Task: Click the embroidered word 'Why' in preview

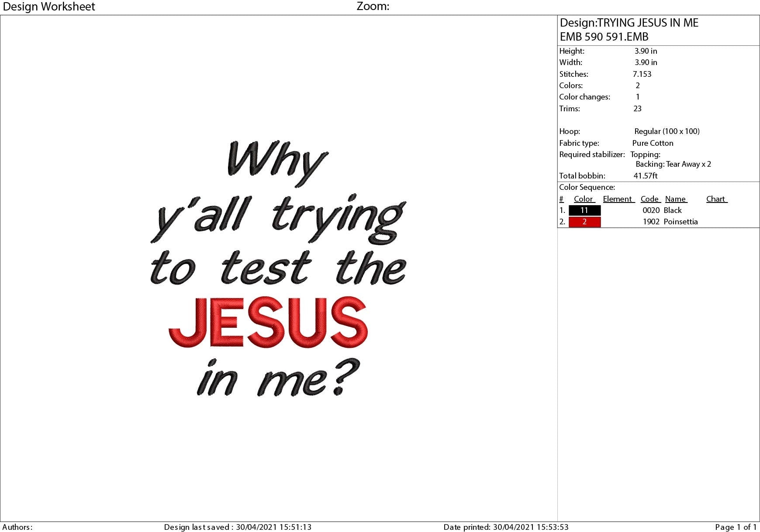Action: (x=278, y=163)
